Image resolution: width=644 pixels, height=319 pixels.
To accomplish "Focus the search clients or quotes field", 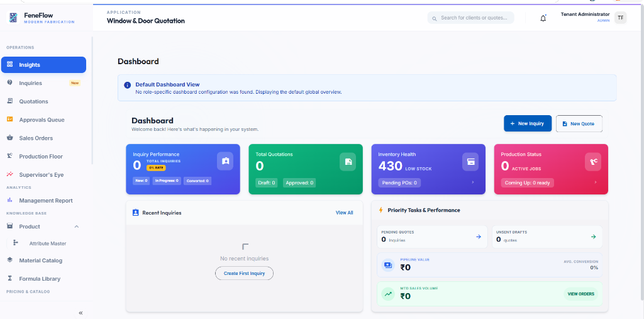I will click(x=470, y=18).
